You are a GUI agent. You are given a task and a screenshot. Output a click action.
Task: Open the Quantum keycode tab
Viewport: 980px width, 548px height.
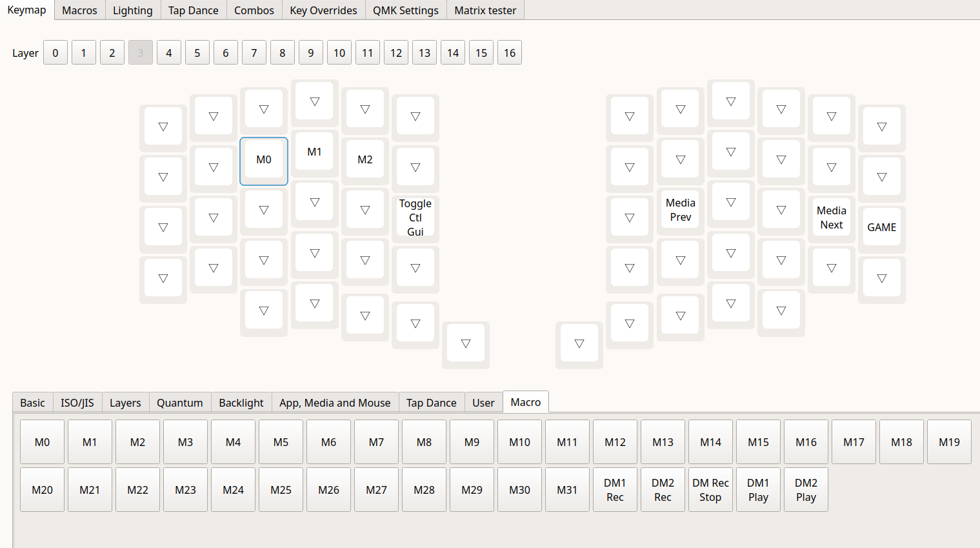click(179, 403)
